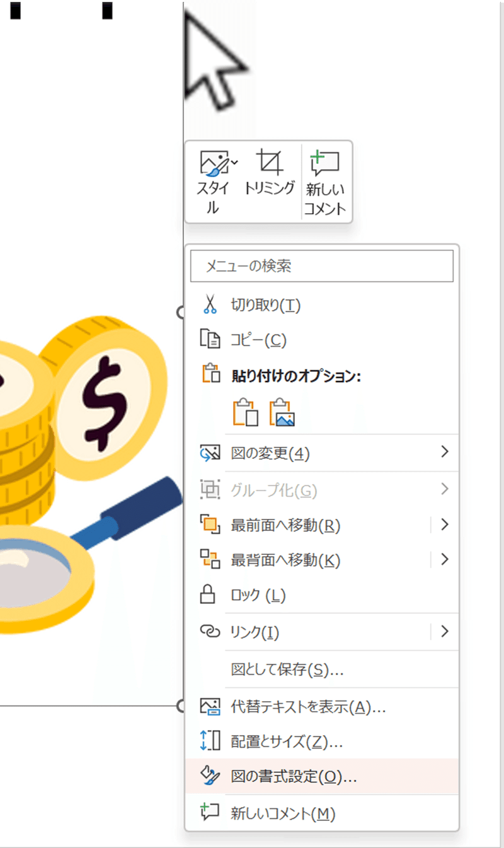This screenshot has width=504, height=848.
Task: Expand the 最背面へ移動 submenu arrow
Action: tap(445, 559)
